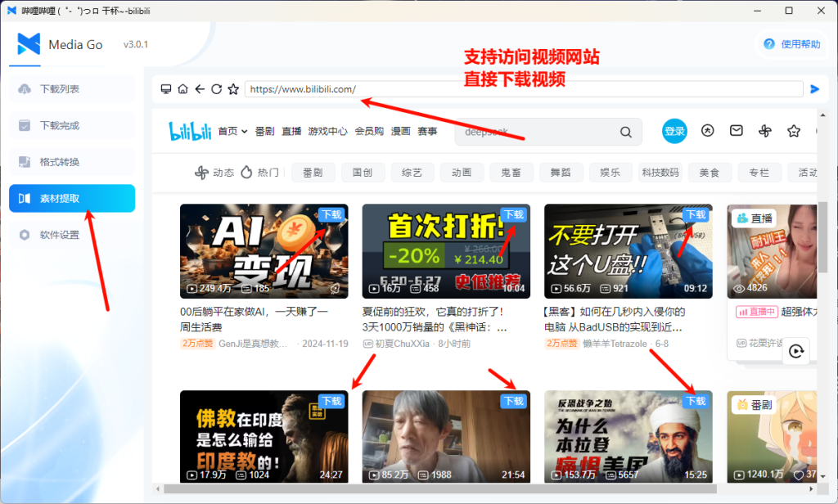Image resolution: width=838 pixels, height=504 pixels.
Task: Click the bilibili logo
Action: point(190,131)
